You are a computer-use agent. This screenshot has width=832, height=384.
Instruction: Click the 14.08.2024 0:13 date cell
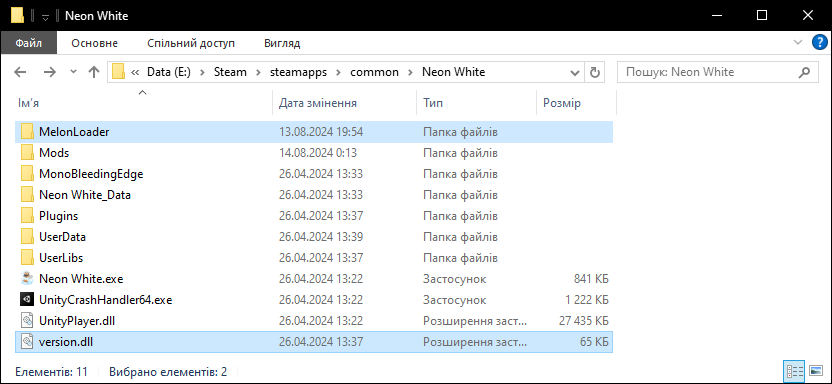coord(318,153)
